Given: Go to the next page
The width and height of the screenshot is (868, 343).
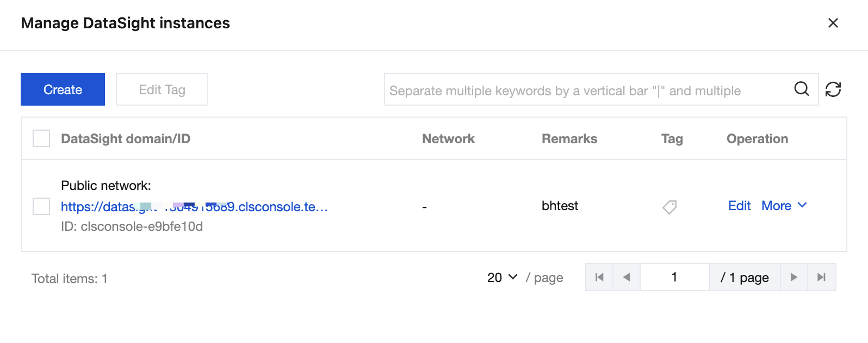Looking at the screenshot, I should tap(794, 278).
